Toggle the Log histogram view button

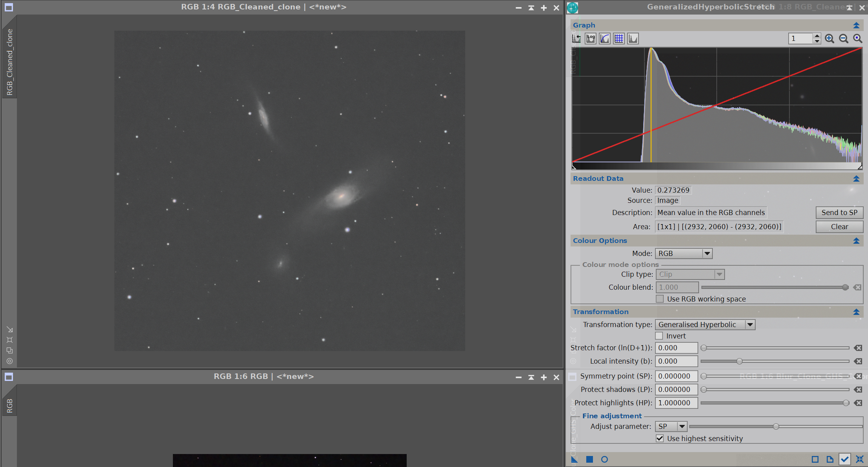591,39
